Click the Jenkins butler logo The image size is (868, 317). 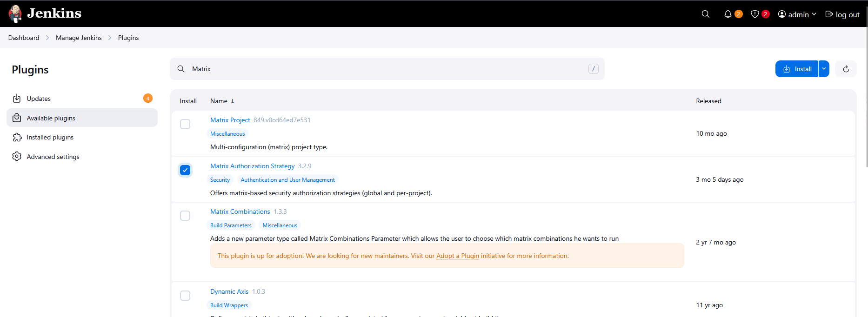(15, 13)
